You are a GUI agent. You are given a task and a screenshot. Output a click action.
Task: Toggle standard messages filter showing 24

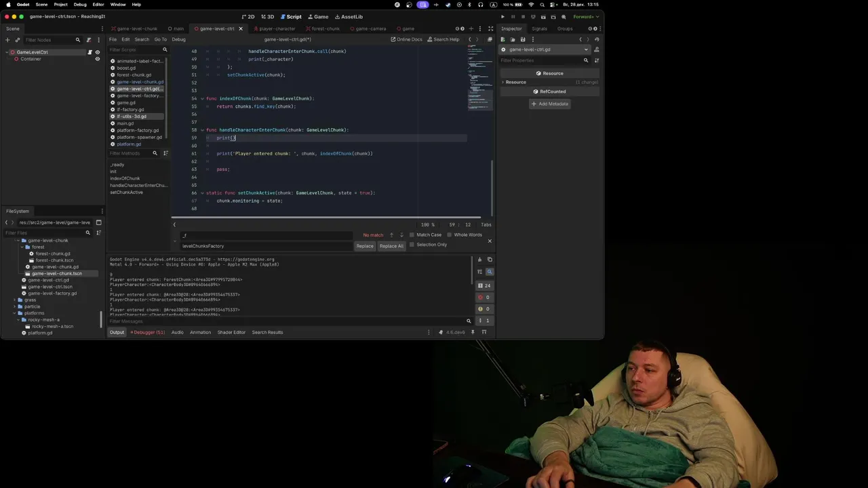pyautogui.click(x=484, y=286)
